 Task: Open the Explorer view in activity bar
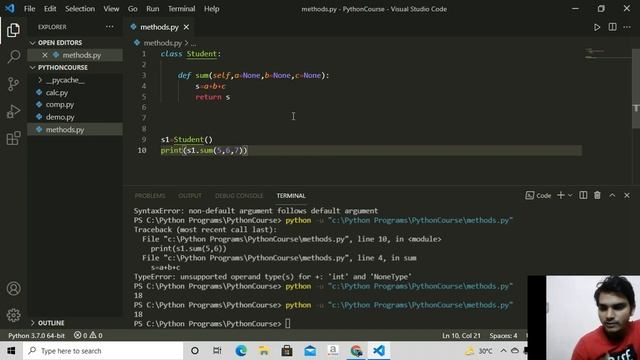tap(13, 30)
